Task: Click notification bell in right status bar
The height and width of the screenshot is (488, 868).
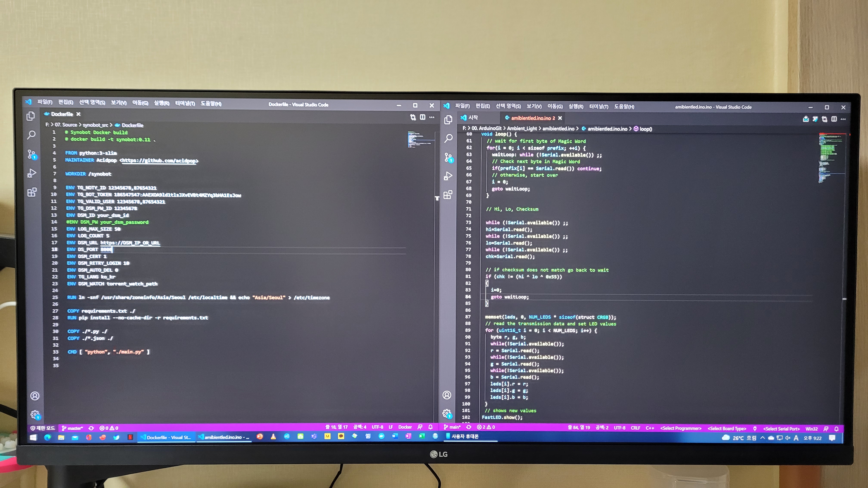Action: tap(836, 429)
